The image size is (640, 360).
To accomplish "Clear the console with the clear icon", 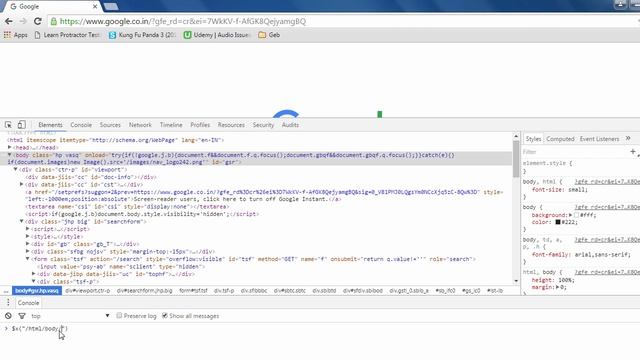I will (8, 316).
